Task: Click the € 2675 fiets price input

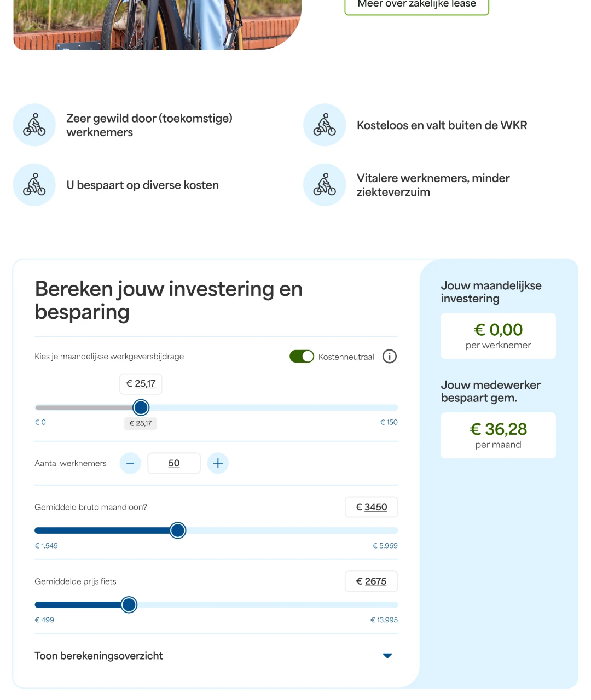Action: click(x=371, y=581)
